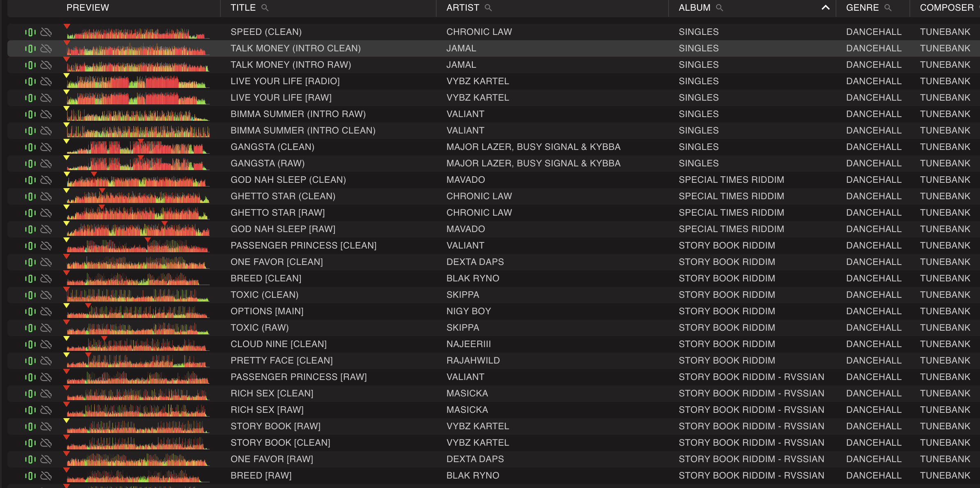The image size is (980, 488).
Task: Select the GHETTO STAR (CLEAN) track row
Action: [x=283, y=196]
